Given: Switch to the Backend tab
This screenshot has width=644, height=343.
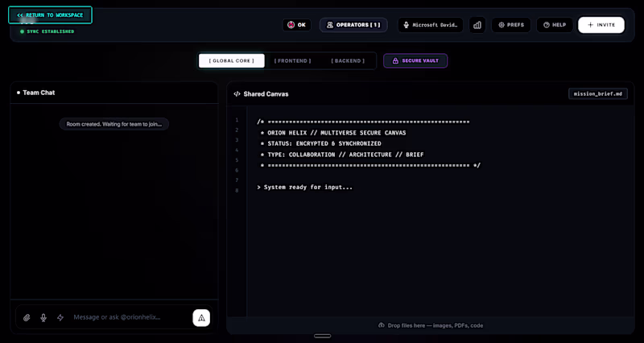Looking at the screenshot, I should pos(348,61).
